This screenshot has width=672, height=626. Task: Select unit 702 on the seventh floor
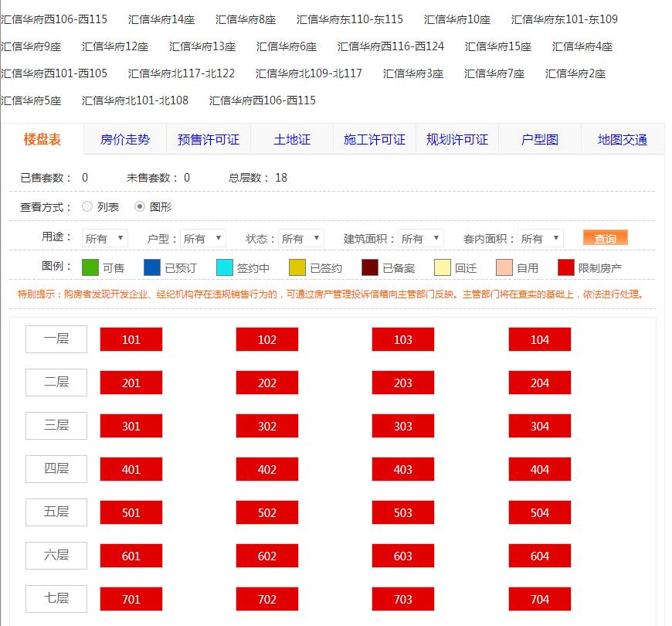pos(267,599)
